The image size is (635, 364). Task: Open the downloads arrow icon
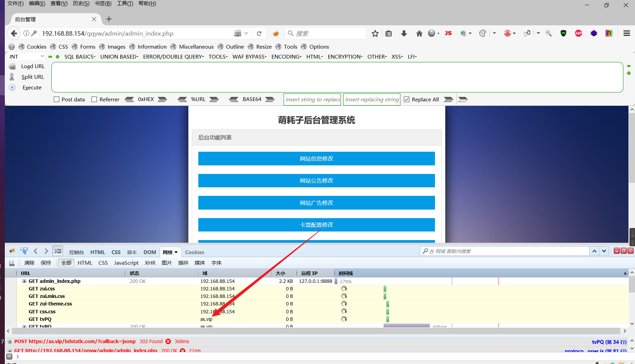404,33
